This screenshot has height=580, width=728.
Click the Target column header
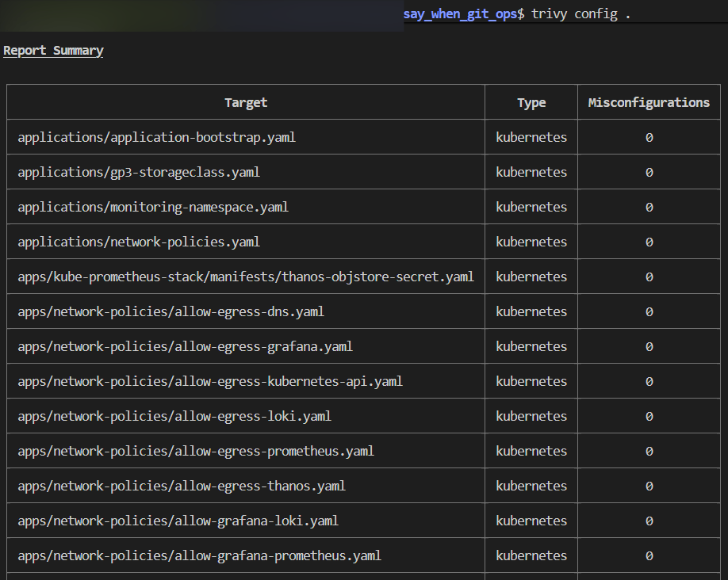pos(246,102)
